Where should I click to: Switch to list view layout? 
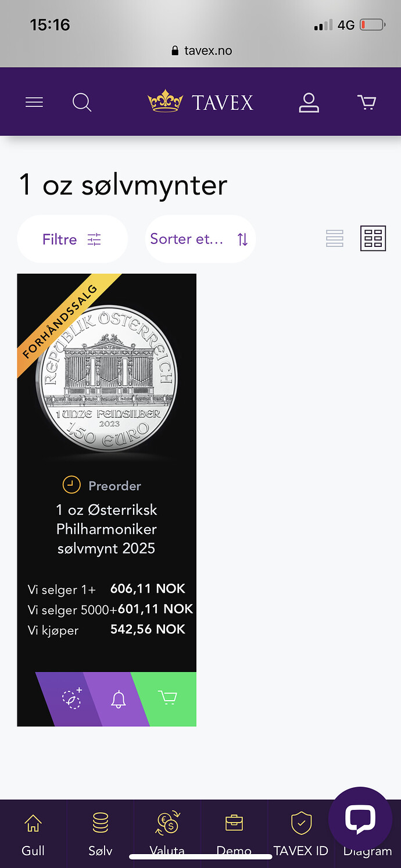pos(335,239)
